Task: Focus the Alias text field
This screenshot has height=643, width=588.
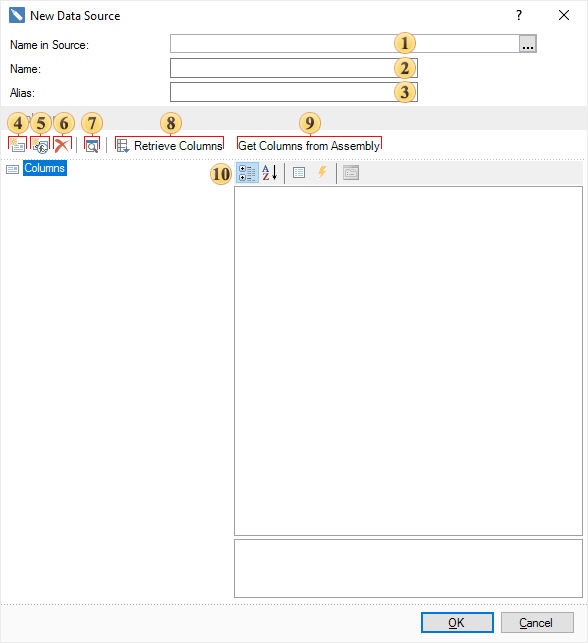Action: [x=294, y=92]
